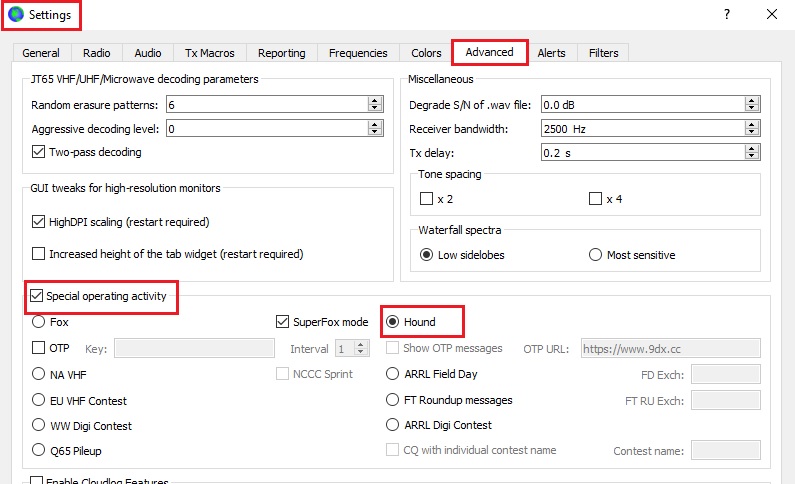The width and height of the screenshot is (795, 484).
Task: Disable Two-pass decoding checkbox
Action: [39, 152]
